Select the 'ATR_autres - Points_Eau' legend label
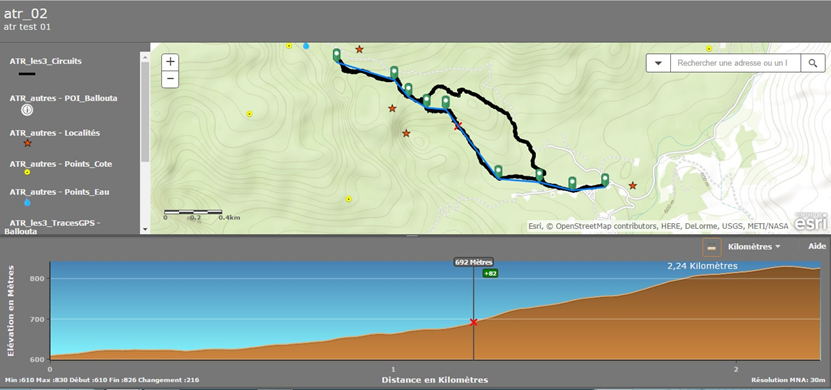The width and height of the screenshot is (831, 390). coord(59,192)
